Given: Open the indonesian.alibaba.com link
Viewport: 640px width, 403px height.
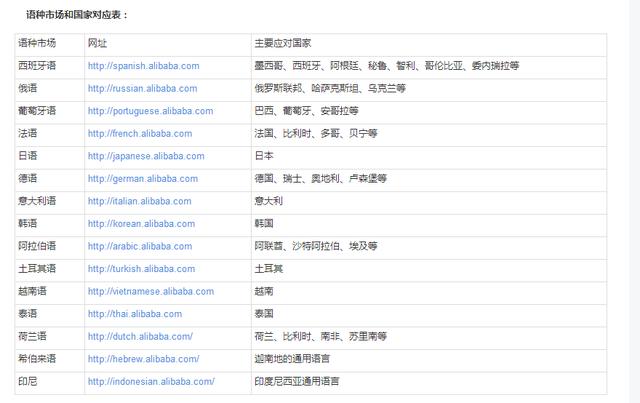Looking at the screenshot, I should pyautogui.click(x=151, y=381).
